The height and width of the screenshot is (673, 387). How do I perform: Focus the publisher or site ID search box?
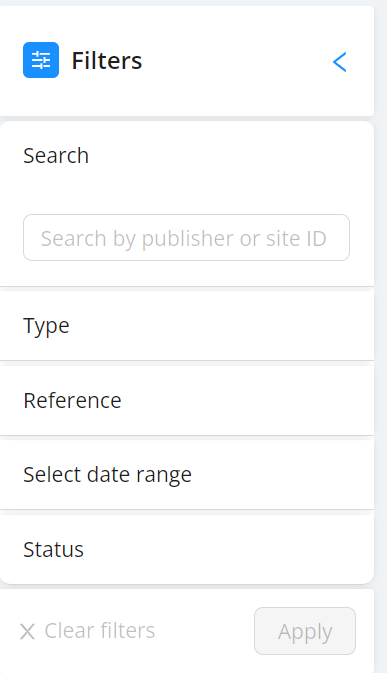(186, 237)
